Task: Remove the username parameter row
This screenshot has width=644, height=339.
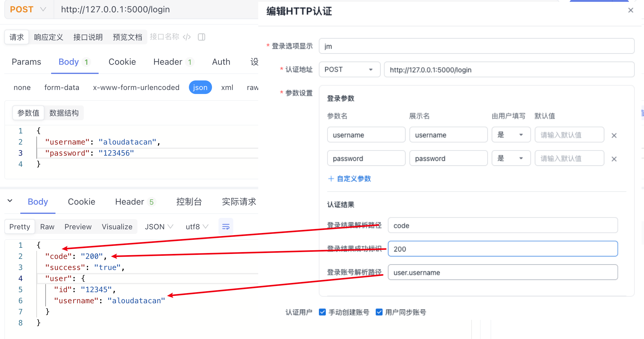Action: 614,136
